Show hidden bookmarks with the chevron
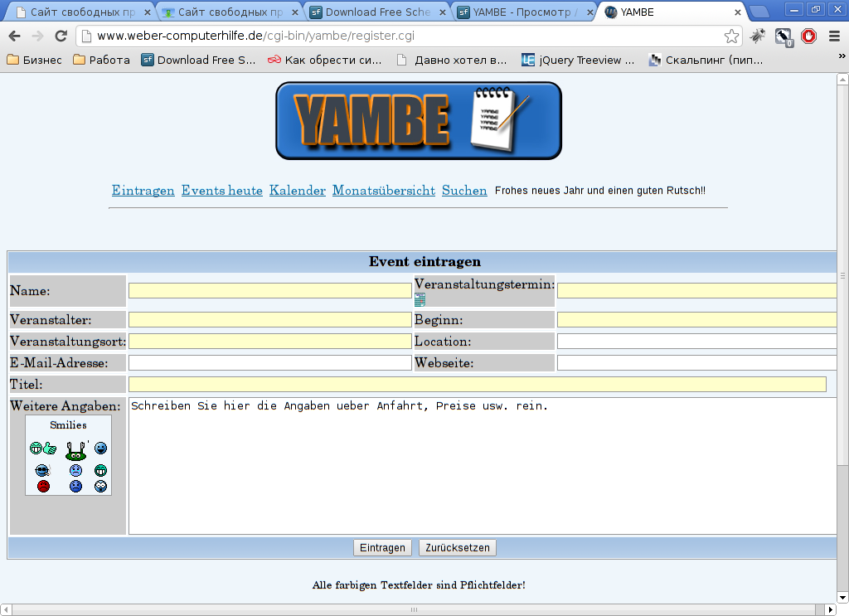 (842, 56)
